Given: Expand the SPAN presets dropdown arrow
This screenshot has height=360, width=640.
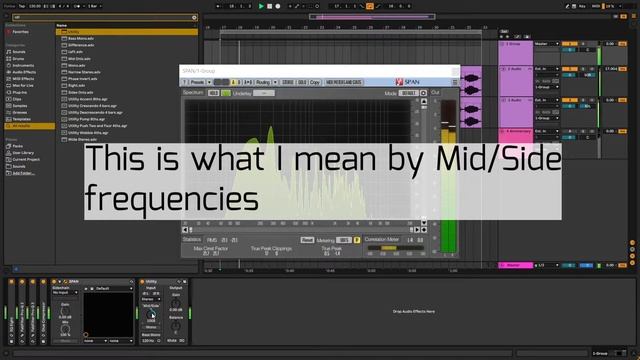Looking at the screenshot, I should pos(209,82).
